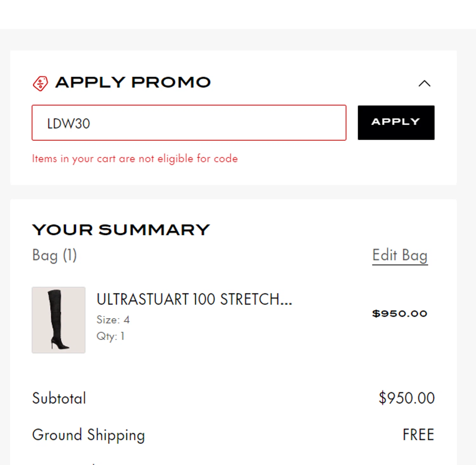The height and width of the screenshot is (465, 476).
Task: Click the red promo error message
Action: [x=135, y=159]
